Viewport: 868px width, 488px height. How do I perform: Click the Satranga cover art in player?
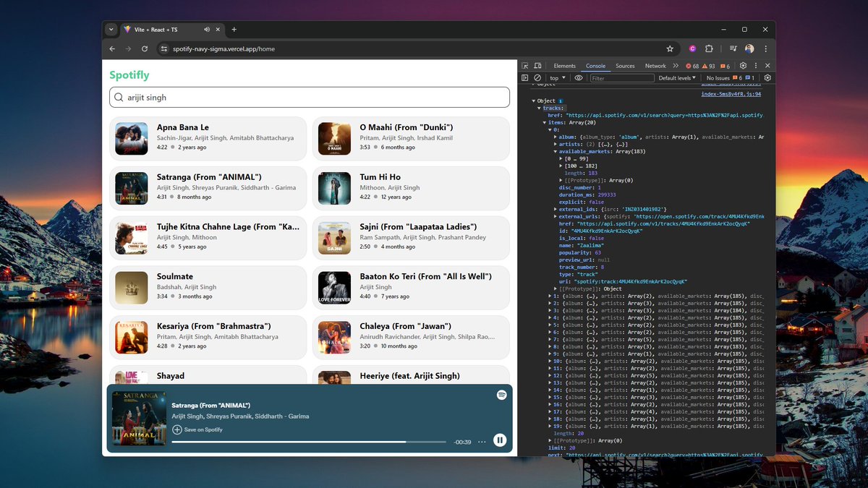pos(139,419)
